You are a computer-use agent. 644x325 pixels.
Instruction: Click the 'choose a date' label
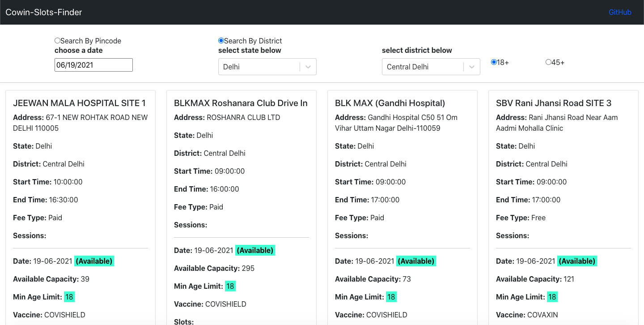(79, 50)
